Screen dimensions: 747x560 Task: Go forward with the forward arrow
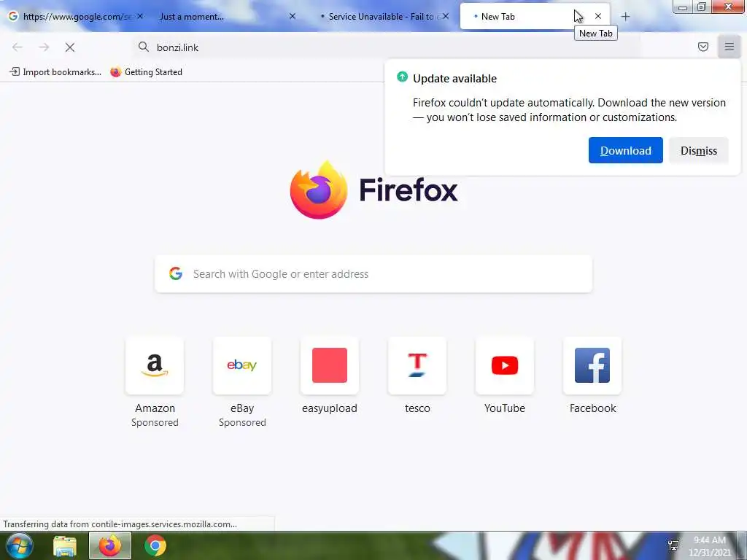(44, 47)
